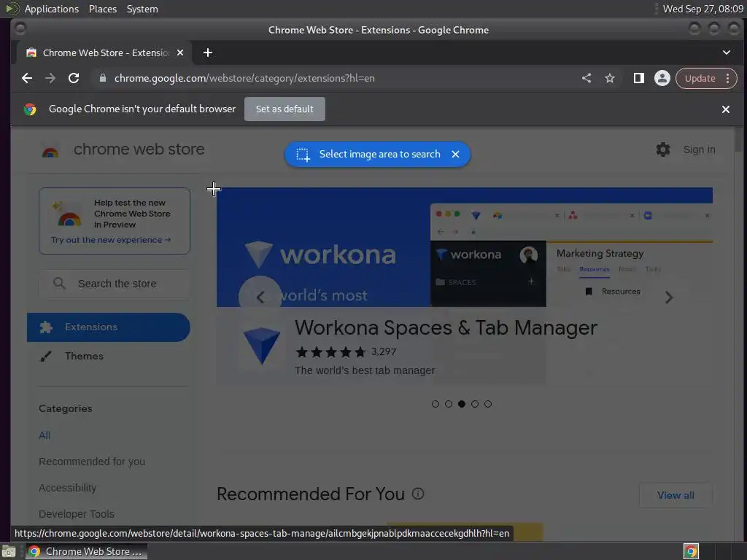Select the fifth carousel dot
This screenshot has height=560, width=747.
pos(488,404)
